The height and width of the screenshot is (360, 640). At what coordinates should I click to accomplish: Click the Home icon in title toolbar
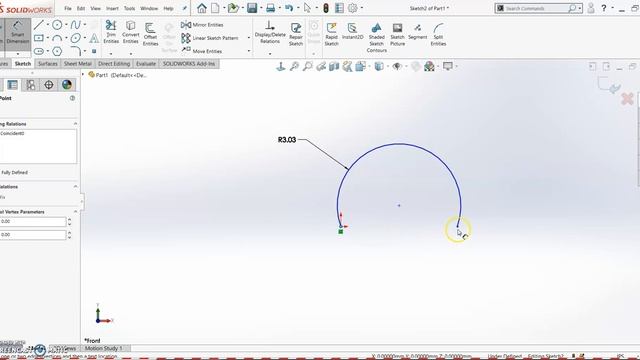202,8
